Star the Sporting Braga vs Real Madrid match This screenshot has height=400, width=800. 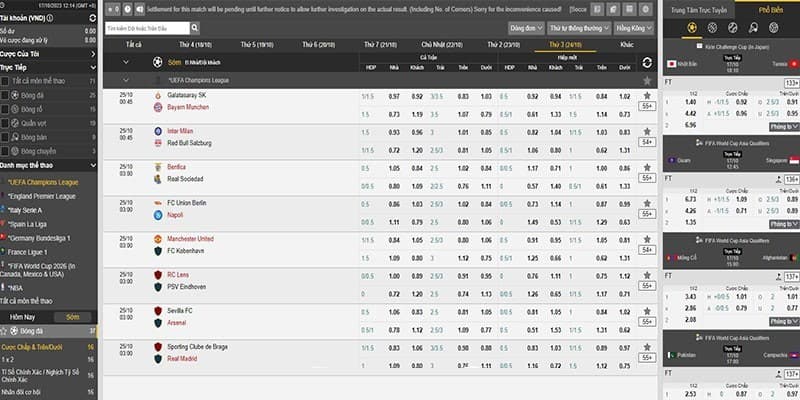(x=647, y=347)
